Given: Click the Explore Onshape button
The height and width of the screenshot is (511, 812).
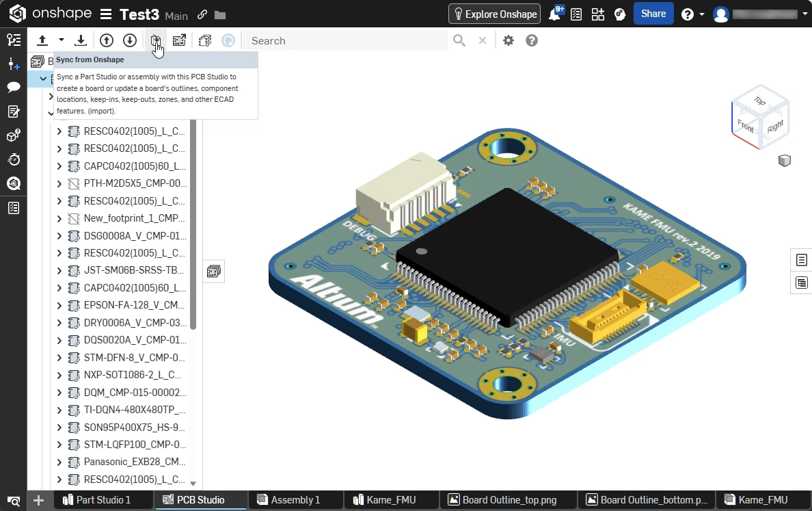Looking at the screenshot, I should tap(495, 14).
